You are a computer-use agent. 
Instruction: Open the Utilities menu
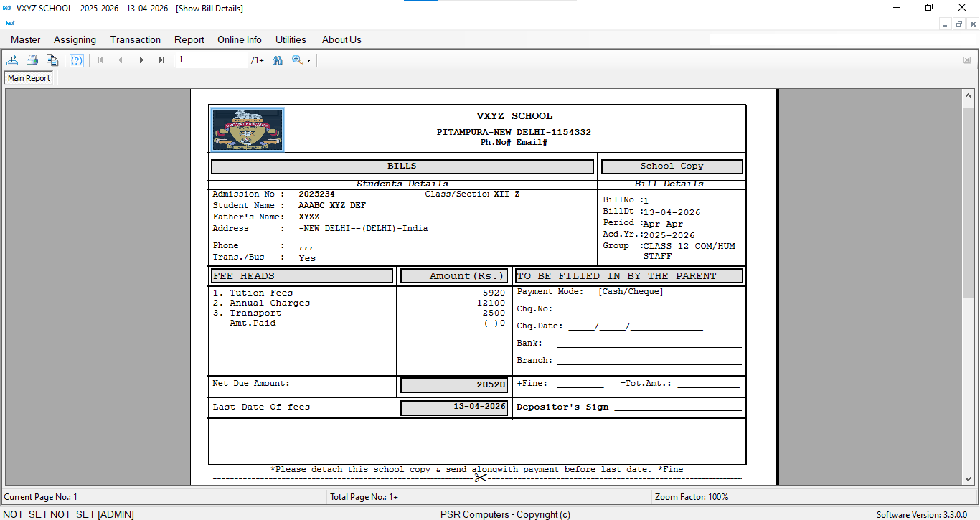(x=291, y=39)
